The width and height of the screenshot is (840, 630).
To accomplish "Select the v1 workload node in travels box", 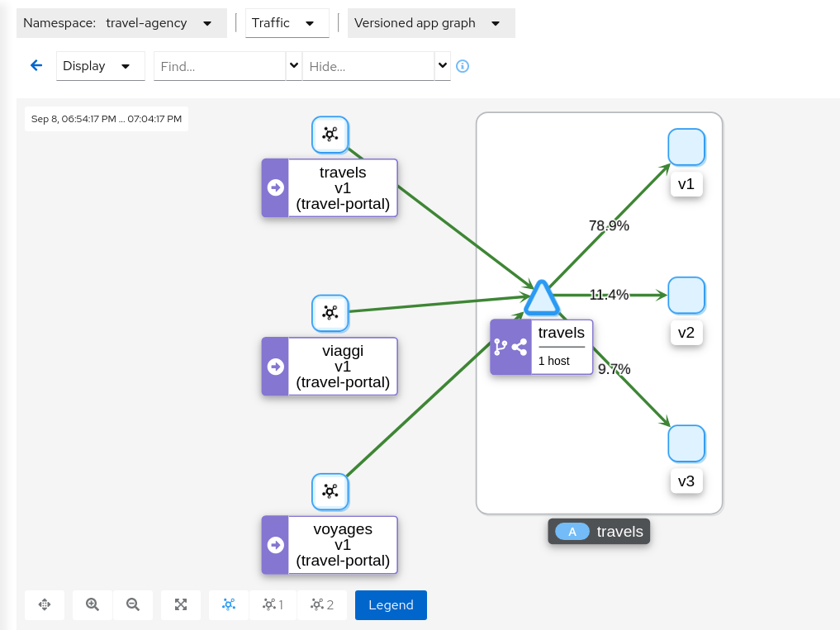I will (x=686, y=147).
